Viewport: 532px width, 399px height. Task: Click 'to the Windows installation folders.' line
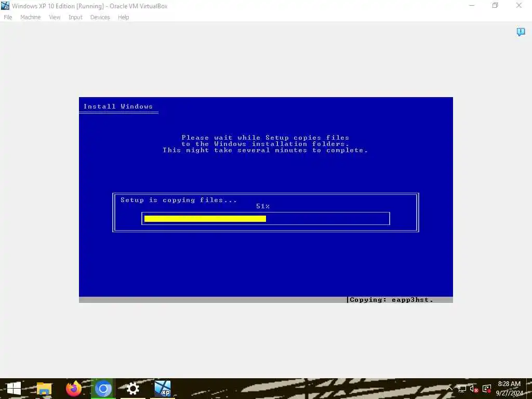coord(265,144)
